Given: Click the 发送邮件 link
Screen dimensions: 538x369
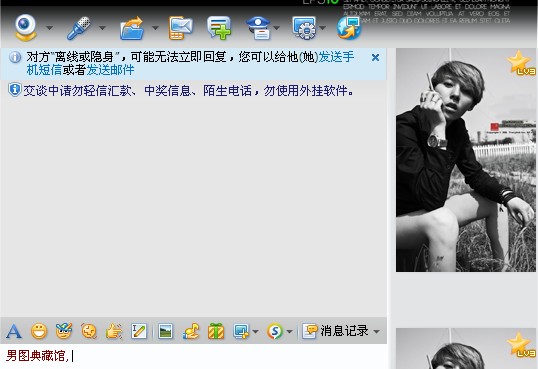Looking at the screenshot, I should 110,70.
